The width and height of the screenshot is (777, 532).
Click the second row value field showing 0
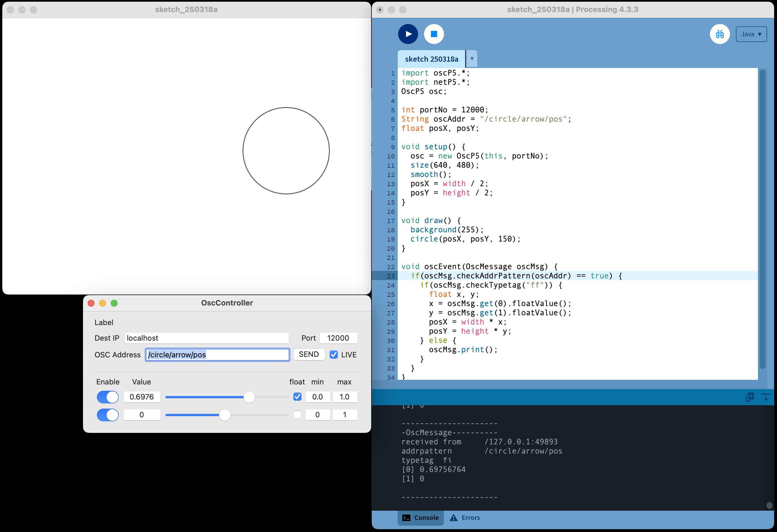pyautogui.click(x=142, y=415)
